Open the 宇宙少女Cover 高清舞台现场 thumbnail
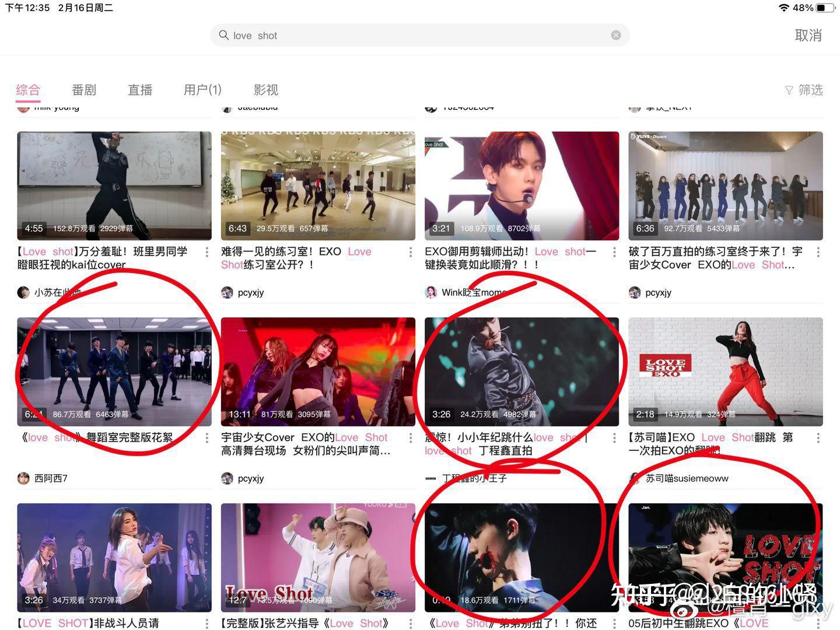Viewport: 840px width, 630px height. (318, 372)
